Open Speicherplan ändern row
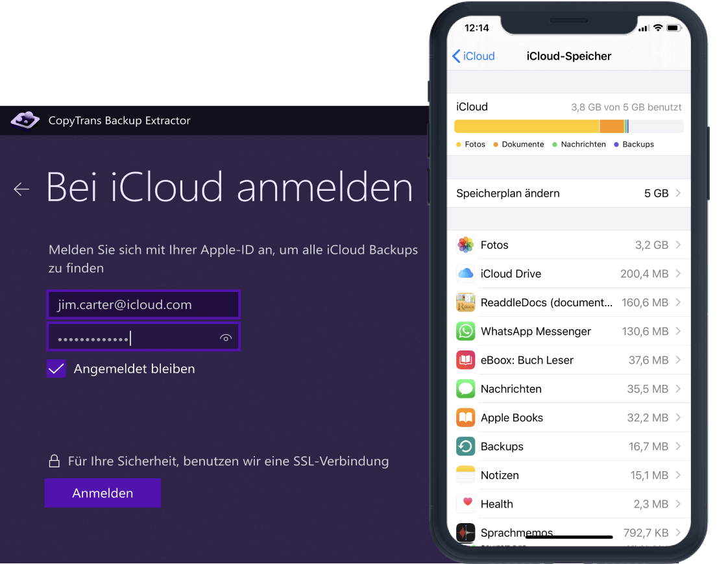Screen dimensions: 728x564 569,193
